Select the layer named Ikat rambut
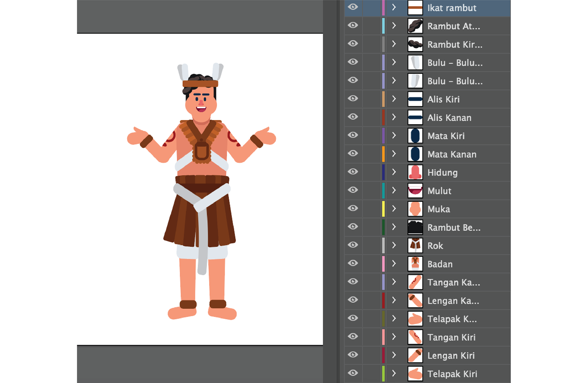 [452, 8]
